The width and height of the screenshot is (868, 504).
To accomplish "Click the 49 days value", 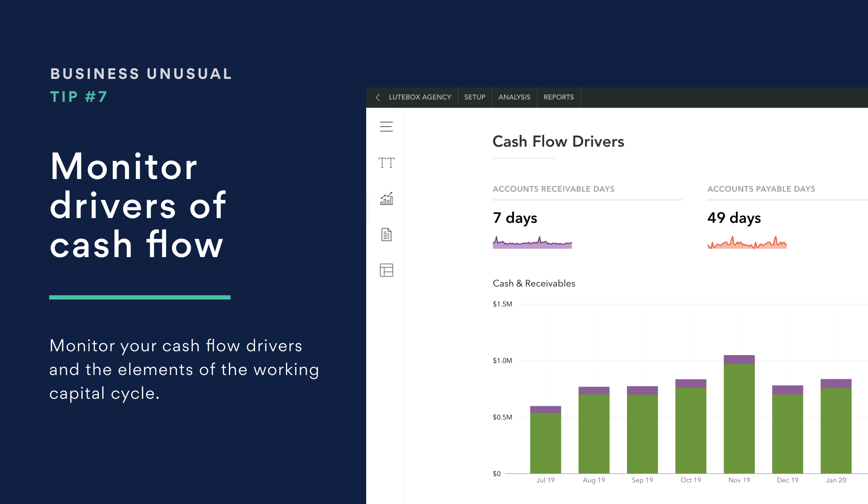I will point(734,218).
